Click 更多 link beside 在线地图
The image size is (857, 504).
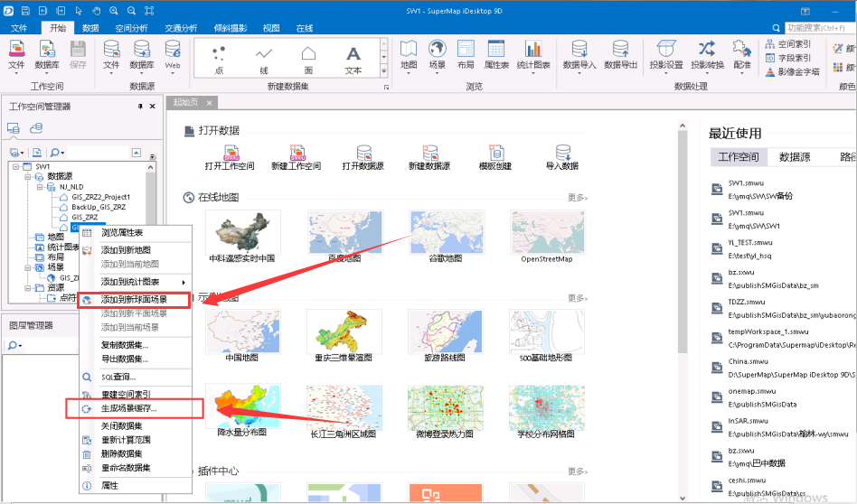[578, 197]
